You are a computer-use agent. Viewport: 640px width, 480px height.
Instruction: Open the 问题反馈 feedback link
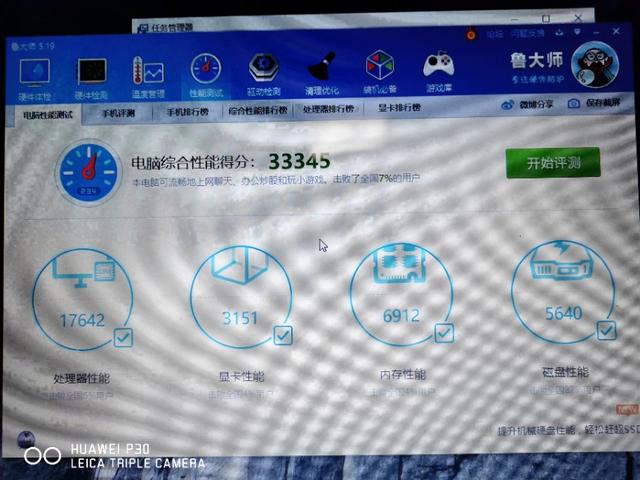coord(528,33)
